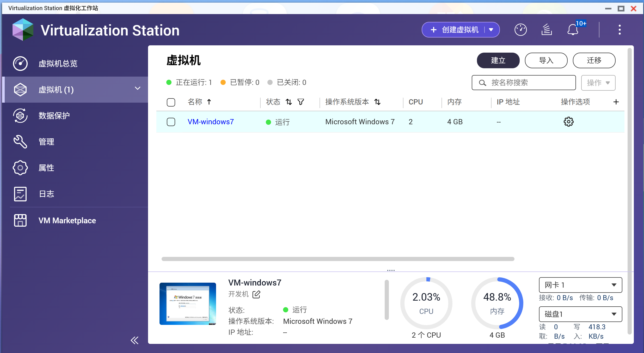Viewport: 644px width, 353px height.
Task: Open the 磁盘1 dropdown
Action: [x=580, y=314]
